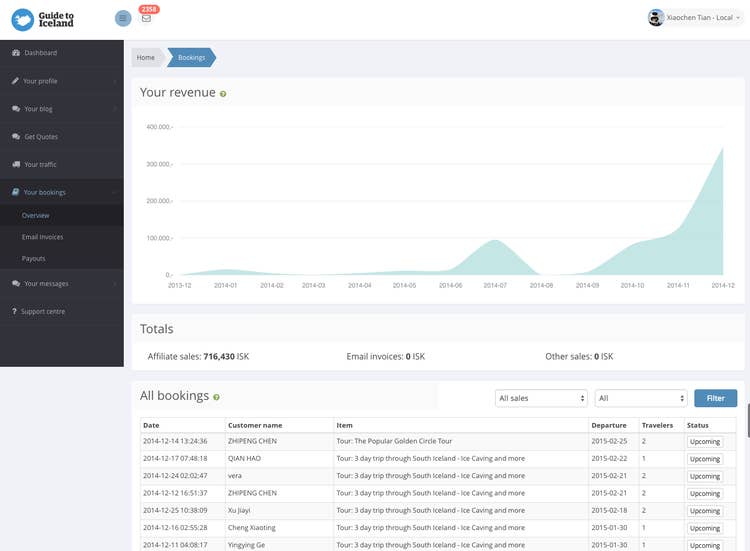Open Your traffic in the sidebar
The height and width of the screenshot is (551, 750).
click(40, 165)
